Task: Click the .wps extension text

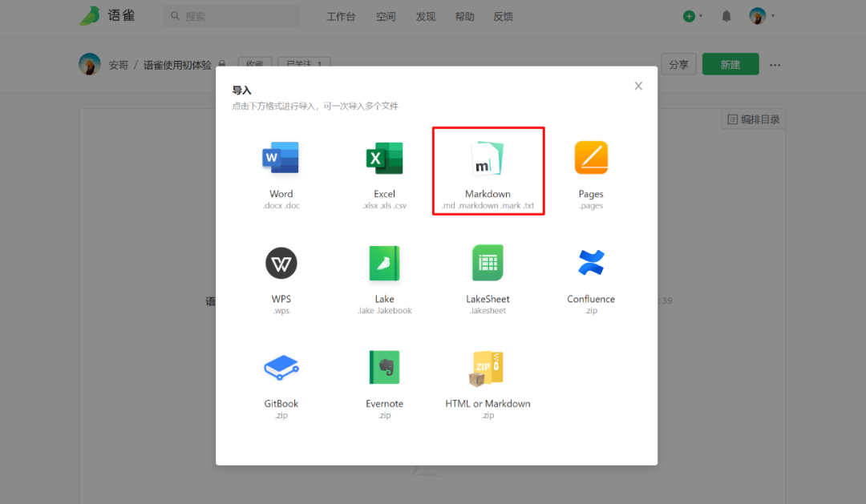Action: [x=281, y=311]
